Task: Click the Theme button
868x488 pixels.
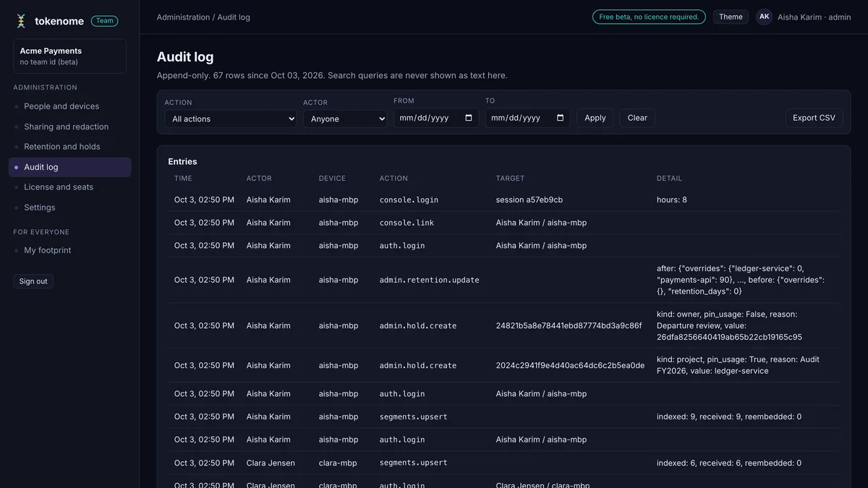Action: click(x=731, y=17)
